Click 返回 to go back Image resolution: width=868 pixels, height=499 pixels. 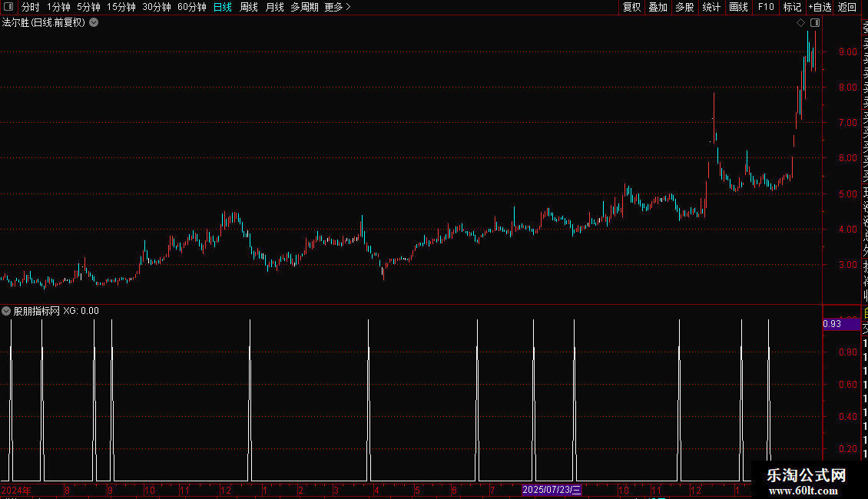(847, 7)
